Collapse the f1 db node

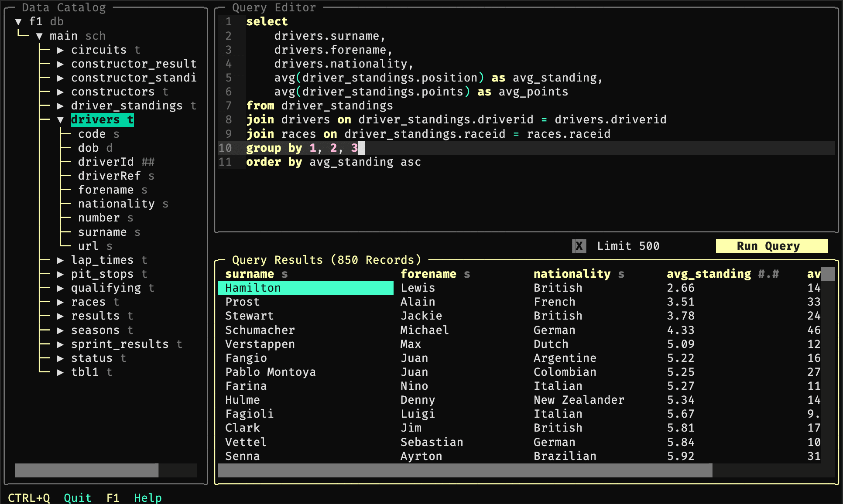(x=18, y=21)
